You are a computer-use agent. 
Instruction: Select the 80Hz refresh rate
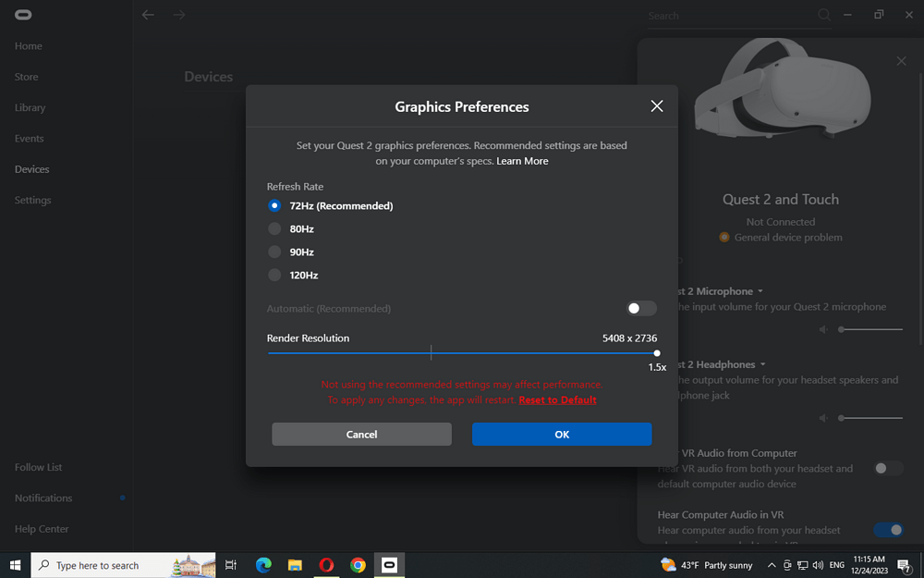click(274, 228)
